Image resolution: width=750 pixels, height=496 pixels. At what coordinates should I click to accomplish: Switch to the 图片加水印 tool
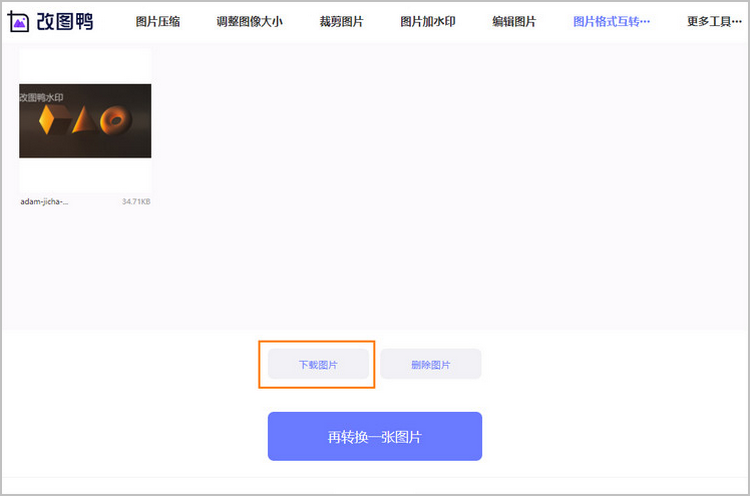click(x=427, y=22)
